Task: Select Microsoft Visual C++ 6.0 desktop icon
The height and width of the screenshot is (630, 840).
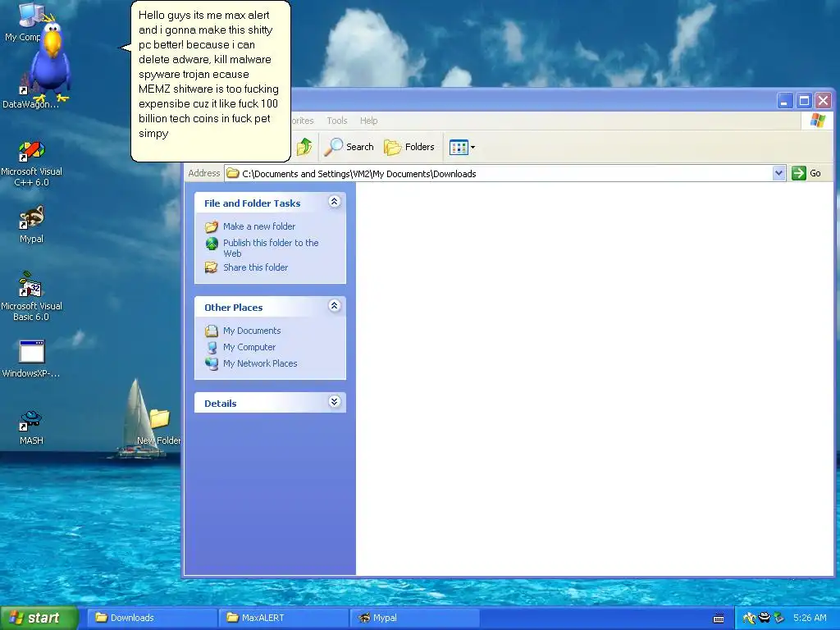Action: (x=32, y=164)
